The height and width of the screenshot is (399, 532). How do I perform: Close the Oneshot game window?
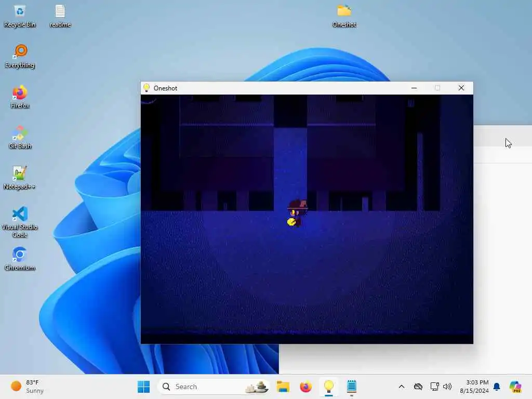[461, 88]
